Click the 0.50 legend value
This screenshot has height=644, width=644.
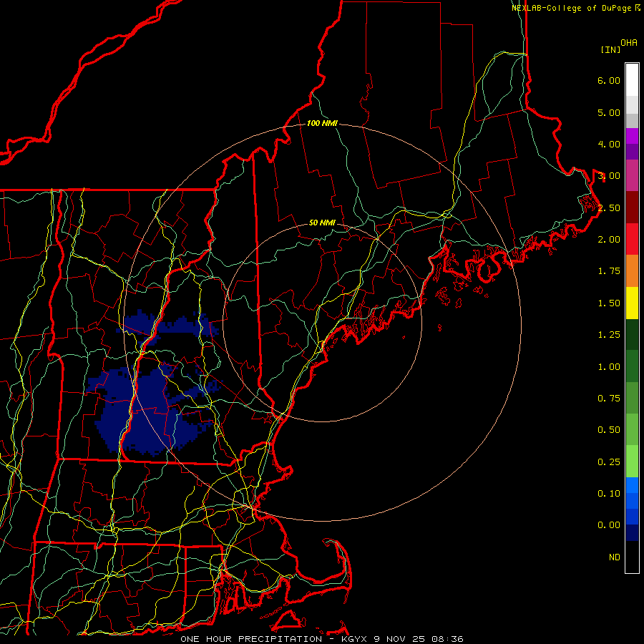[609, 430]
